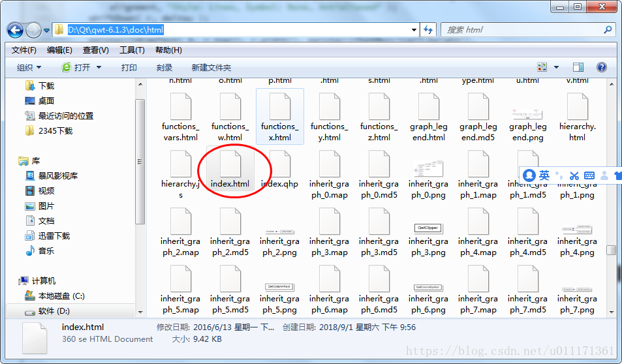Click the 打印 button
Image resolution: width=622 pixels, height=364 pixels.
(129, 67)
